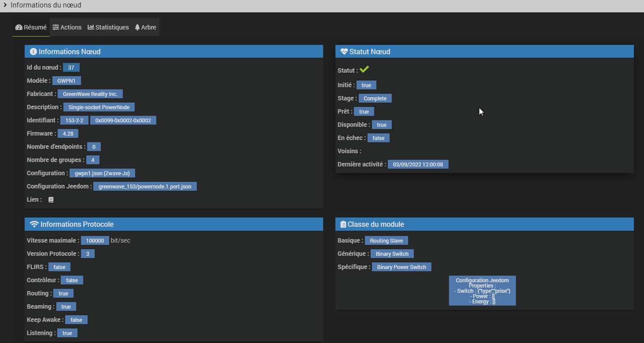Click the Configuration Jeedom Properties box
The width and height of the screenshot is (644, 343).
482,291
